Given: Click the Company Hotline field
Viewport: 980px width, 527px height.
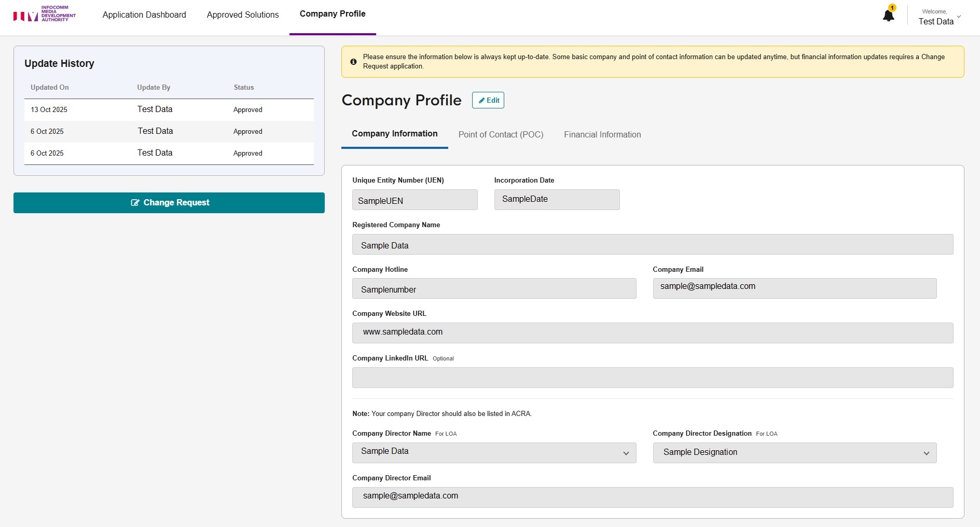Looking at the screenshot, I should 494,288.
